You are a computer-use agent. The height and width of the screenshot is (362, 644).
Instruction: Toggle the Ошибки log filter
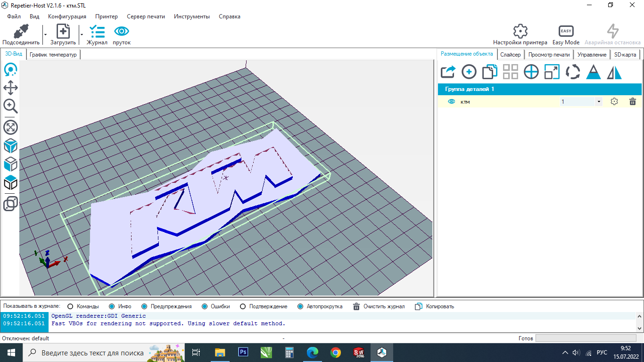[x=205, y=306]
